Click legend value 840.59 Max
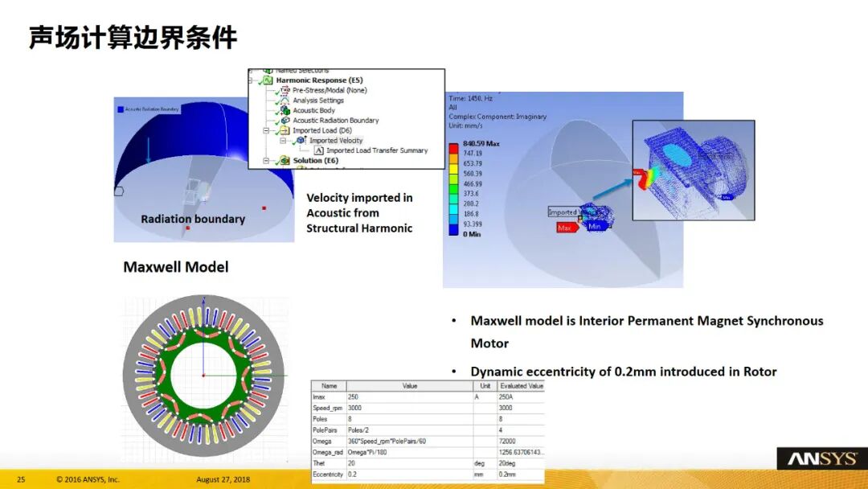Image resolution: width=868 pixels, height=489 pixels. 481,143
